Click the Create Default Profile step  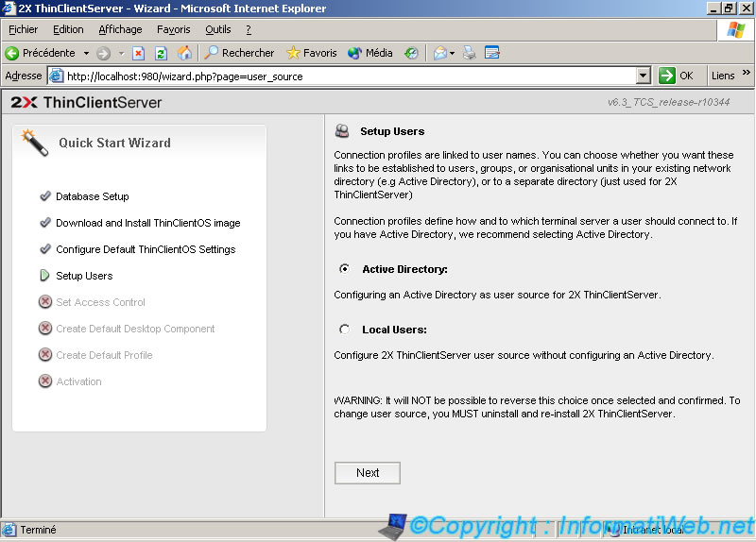104,355
